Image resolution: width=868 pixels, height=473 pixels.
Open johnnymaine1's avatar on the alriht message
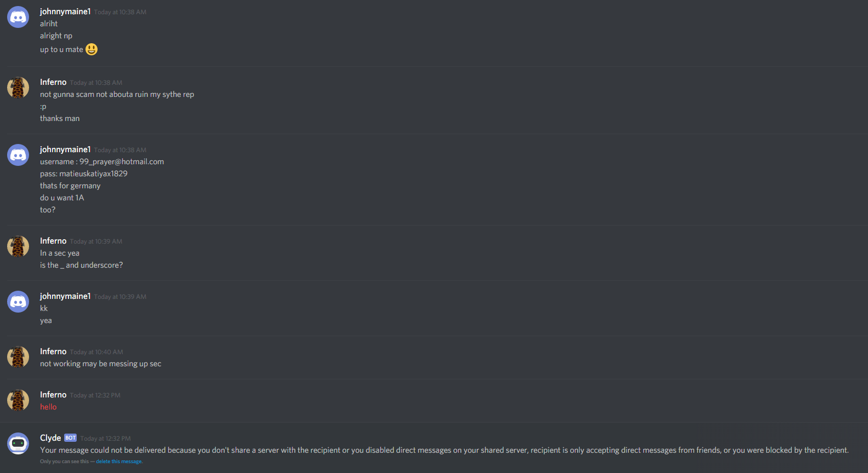pyautogui.click(x=18, y=17)
